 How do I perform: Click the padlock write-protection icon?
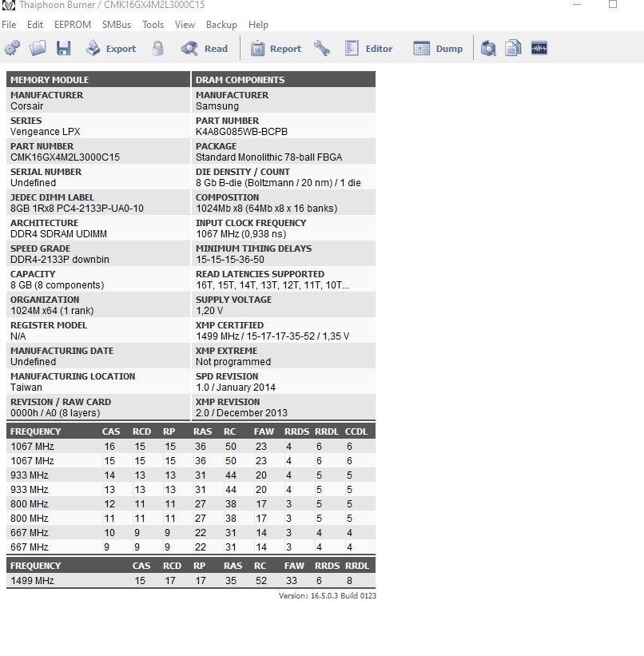point(157,48)
